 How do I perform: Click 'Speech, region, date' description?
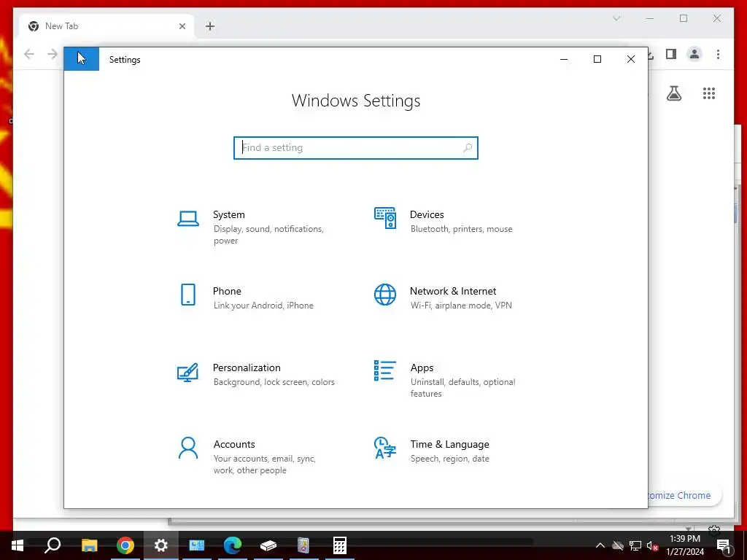[x=449, y=459]
